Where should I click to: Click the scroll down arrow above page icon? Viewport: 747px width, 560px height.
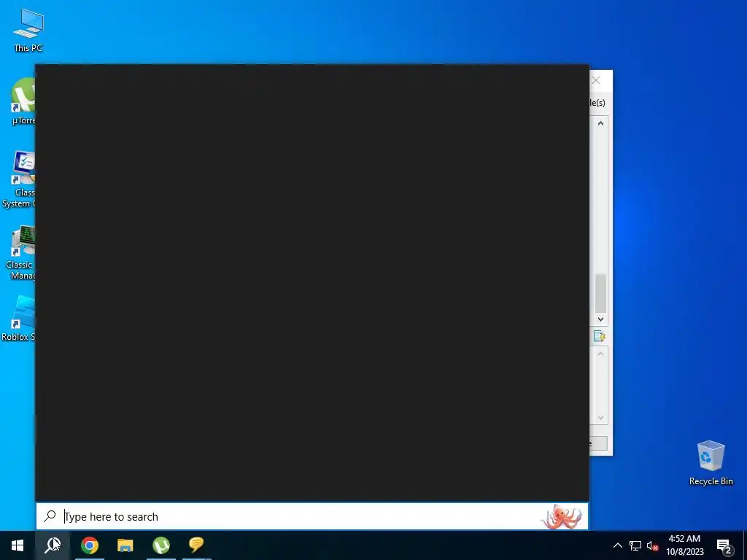(601, 319)
